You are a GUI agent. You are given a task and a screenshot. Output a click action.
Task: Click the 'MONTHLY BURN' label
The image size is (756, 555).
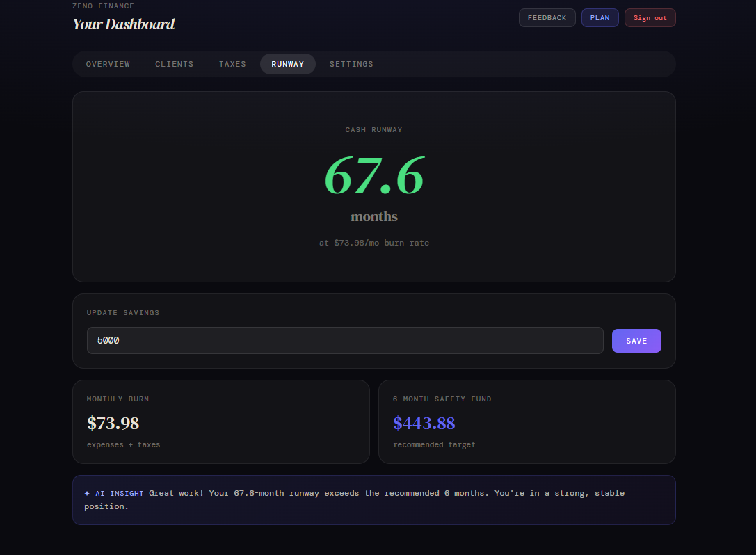pos(118,399)
